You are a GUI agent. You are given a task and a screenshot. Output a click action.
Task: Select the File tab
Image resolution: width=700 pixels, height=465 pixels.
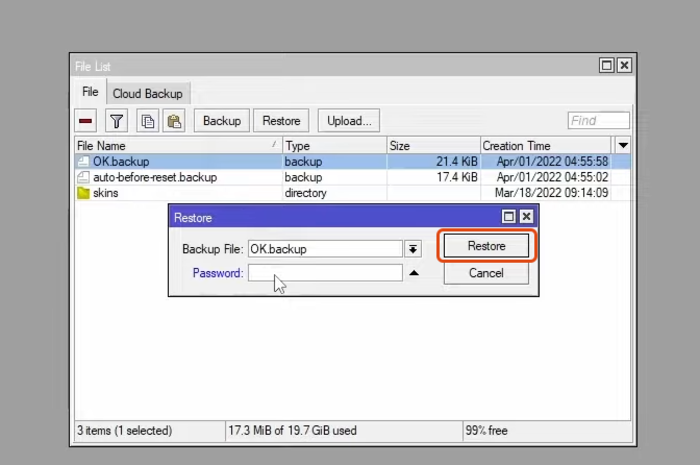(x=90, y=92)
